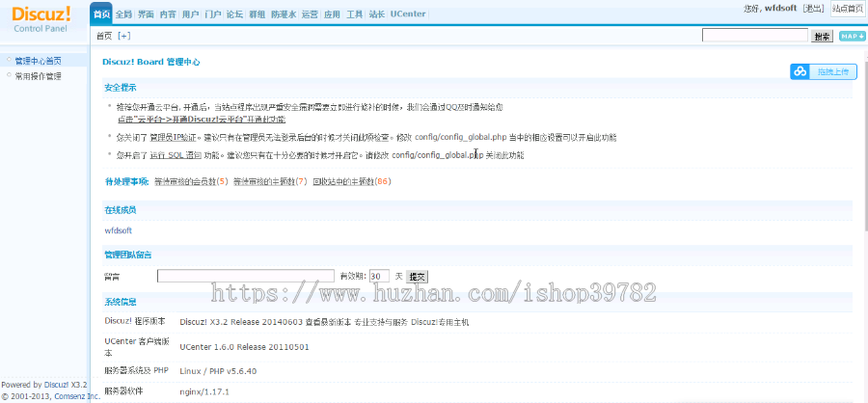Open 站点首页 site home link

[847, 9]
